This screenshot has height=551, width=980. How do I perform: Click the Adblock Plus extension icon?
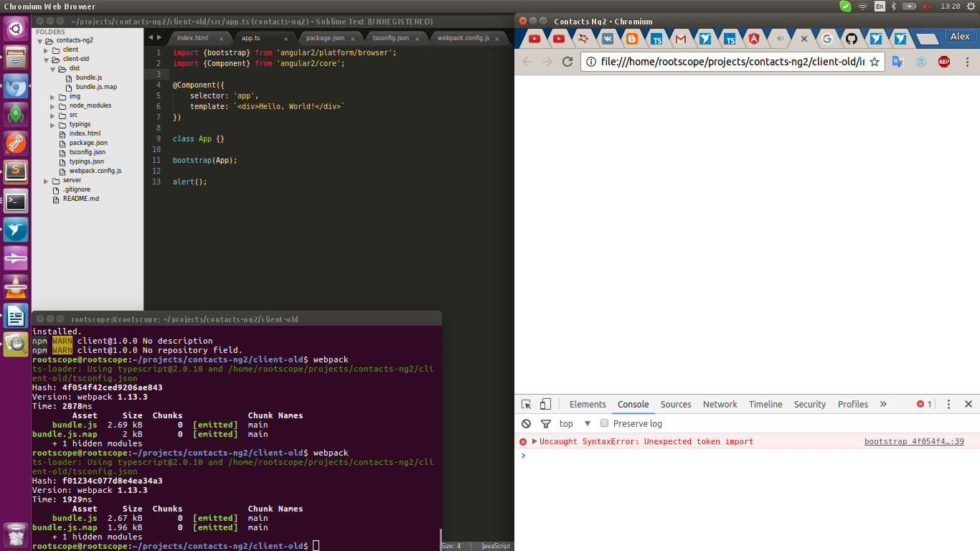(944, 62)
